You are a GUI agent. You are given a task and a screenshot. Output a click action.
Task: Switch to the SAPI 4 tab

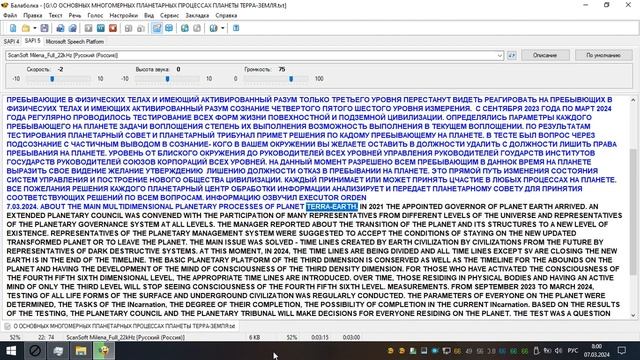[x=11, y=42]
